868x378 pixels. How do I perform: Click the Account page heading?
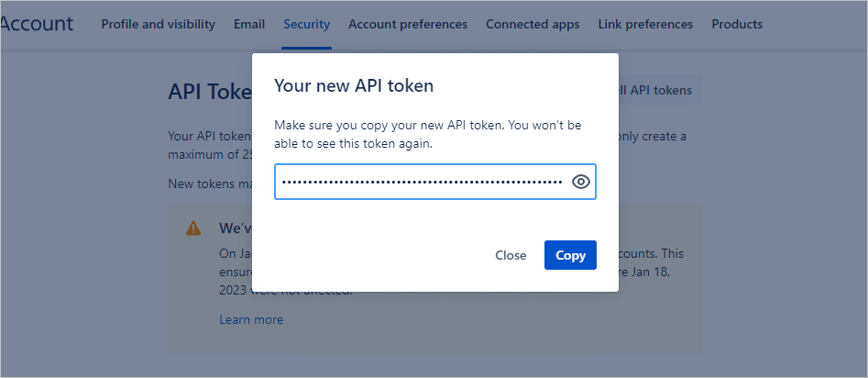tap(37, 25)
